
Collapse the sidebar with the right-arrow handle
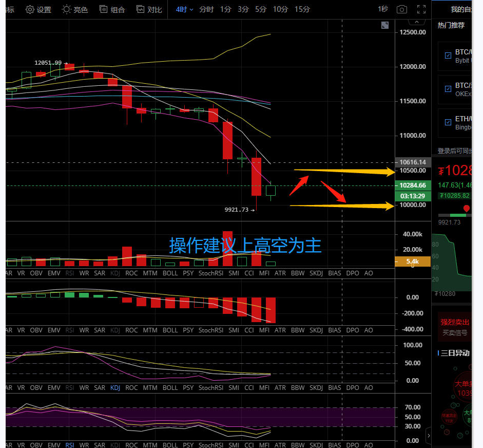[x=429, y=436]
